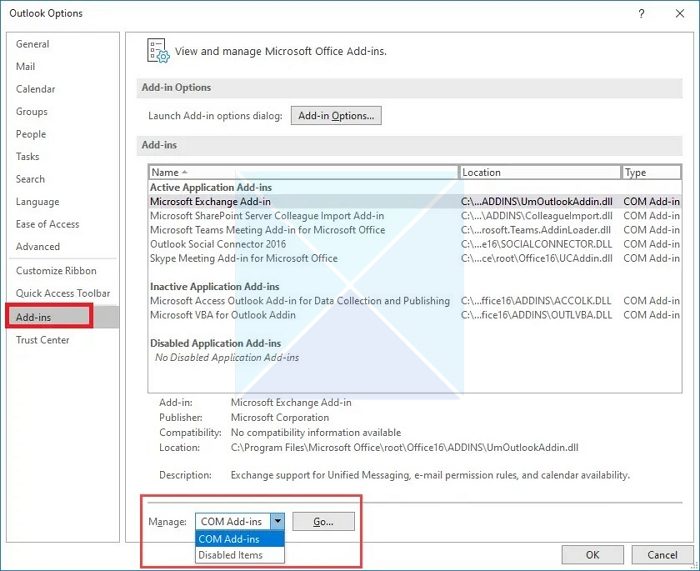Open the Advanced options category
Screen dimensions: 700x571
tap(38, 246)
